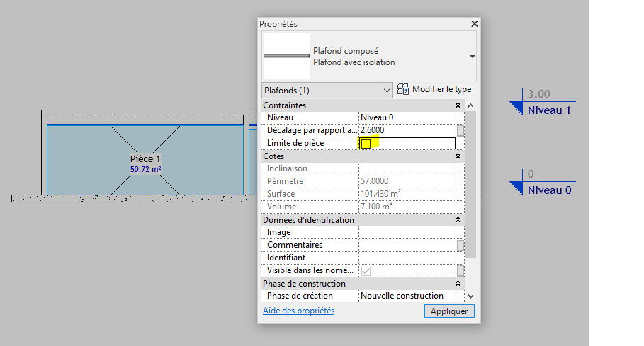Viewport: 644px width, 346px height.
Task: Click the ceiling type preview thumbnail
Action: coord(287,56)
